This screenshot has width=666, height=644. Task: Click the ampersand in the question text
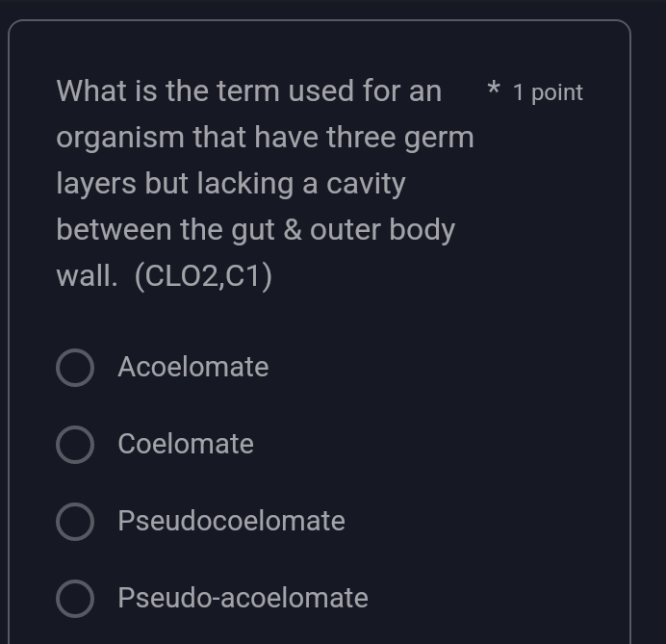292,230
